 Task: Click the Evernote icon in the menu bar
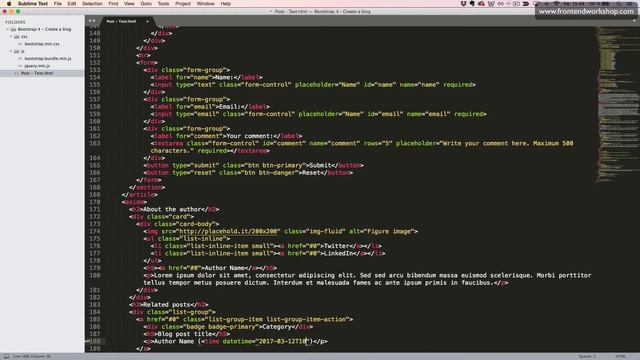pos(472,4)
